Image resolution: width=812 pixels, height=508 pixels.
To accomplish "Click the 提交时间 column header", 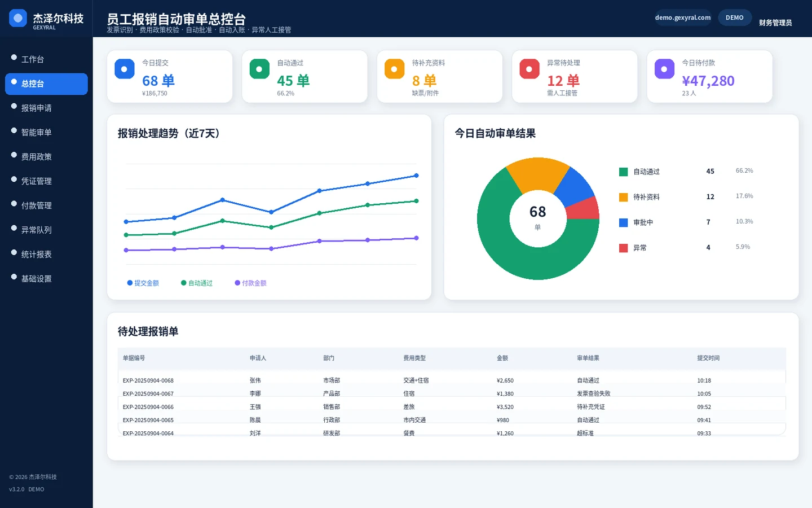I will tap(708, 358).
